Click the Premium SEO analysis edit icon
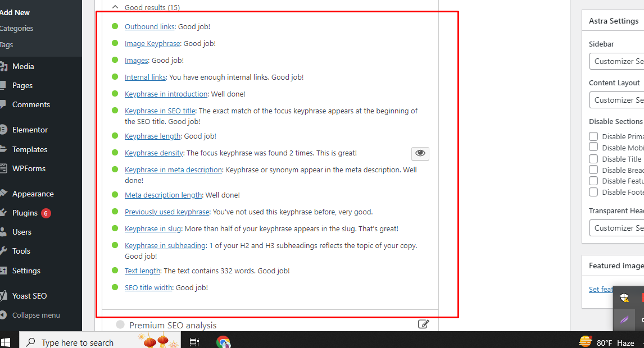644x348 pixels. [x=424, y=324]
